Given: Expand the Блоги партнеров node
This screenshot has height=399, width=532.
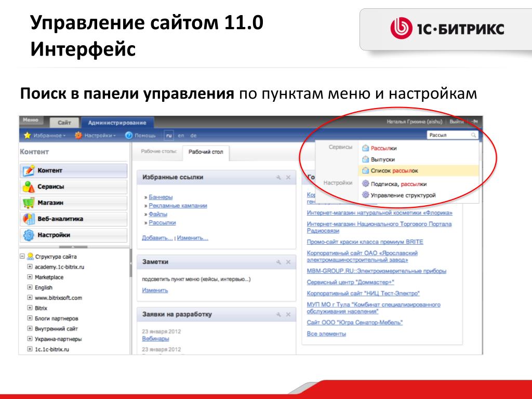Looking at the screenshot, I should click(x=30, y=318).
